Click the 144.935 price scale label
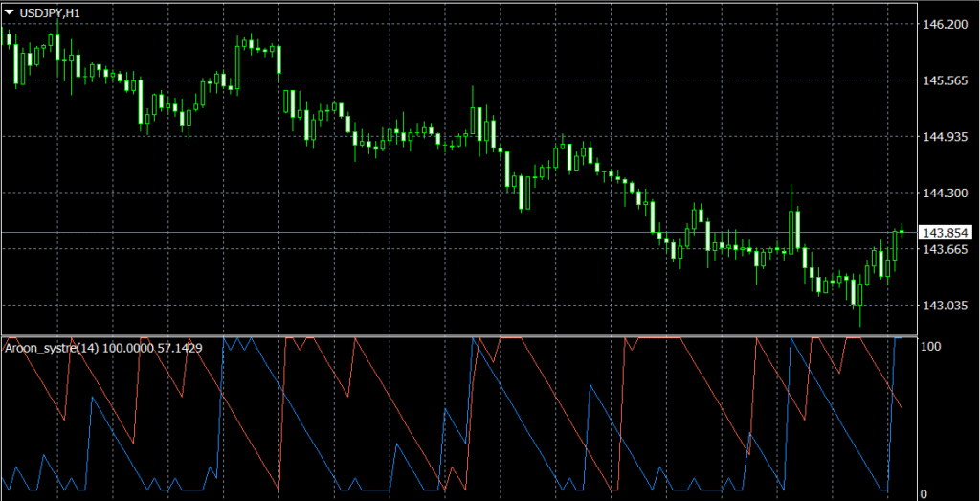This screenshot has width=980, height=501. 945,137
